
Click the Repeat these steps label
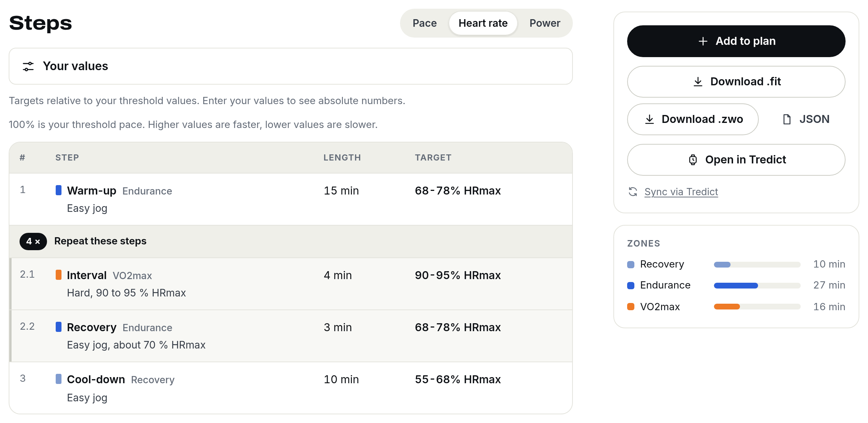click(100, 241)
